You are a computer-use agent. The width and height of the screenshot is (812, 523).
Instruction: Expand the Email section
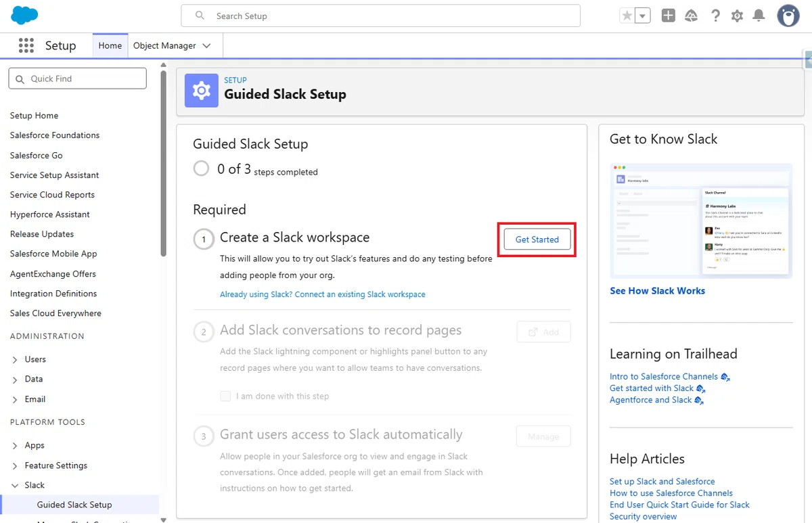pos(15,399)
